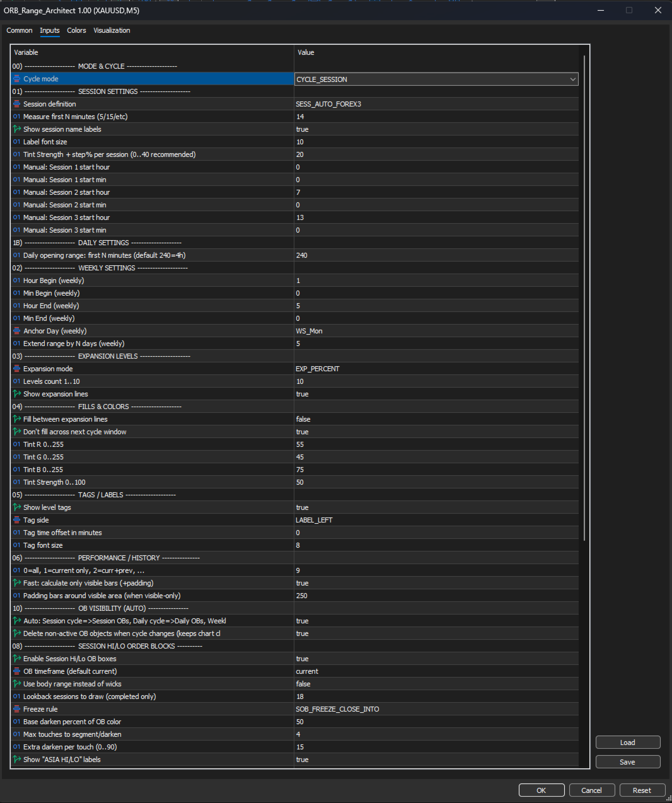Click integer icon beside Measure first N minutes
Image resolution: width=672 pixels, height=803 pixels.
(17, 117)
